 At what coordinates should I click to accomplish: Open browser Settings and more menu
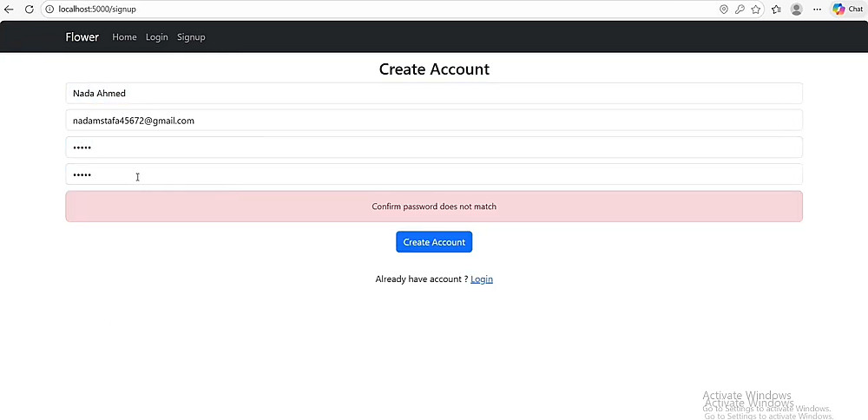coord(817,10)
